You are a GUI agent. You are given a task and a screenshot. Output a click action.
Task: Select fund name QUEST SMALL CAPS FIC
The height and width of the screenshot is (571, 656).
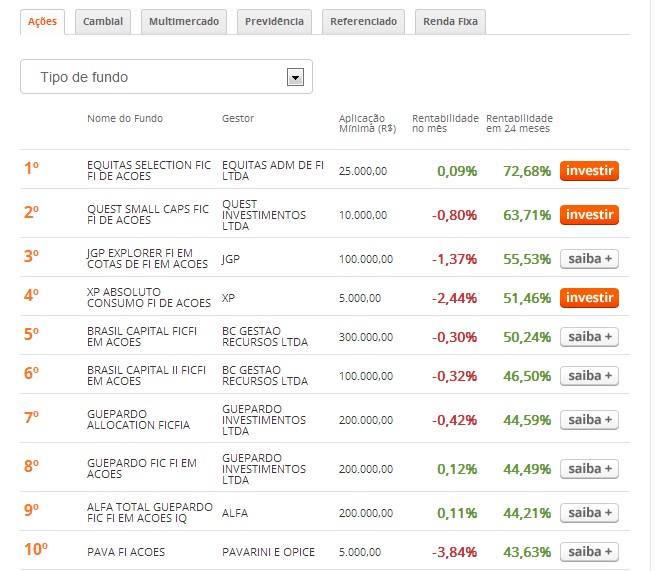tap(148, 215)
